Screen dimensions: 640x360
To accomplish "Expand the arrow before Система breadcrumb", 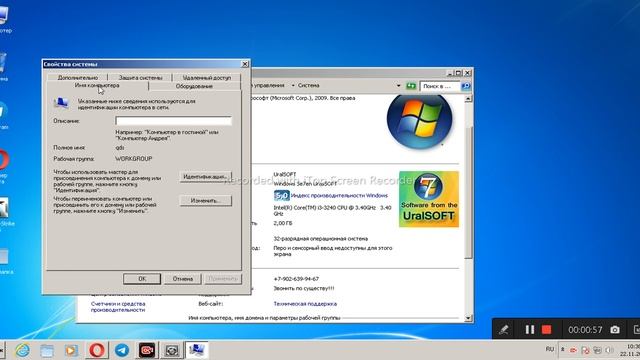I will point(293,85).
